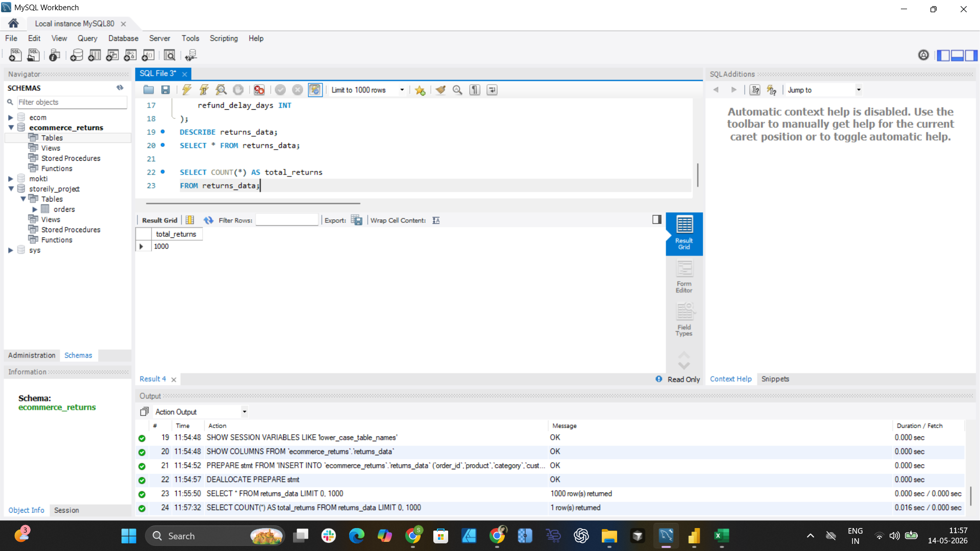The width and height of the screenshot is (980, 551).
Task: Click the Find magnifier icon in editor toolbar
Action: (457, 90)
